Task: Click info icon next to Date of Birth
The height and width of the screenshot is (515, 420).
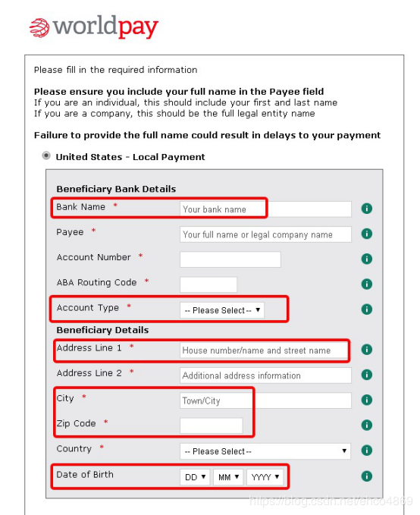Action: (366, 476)
